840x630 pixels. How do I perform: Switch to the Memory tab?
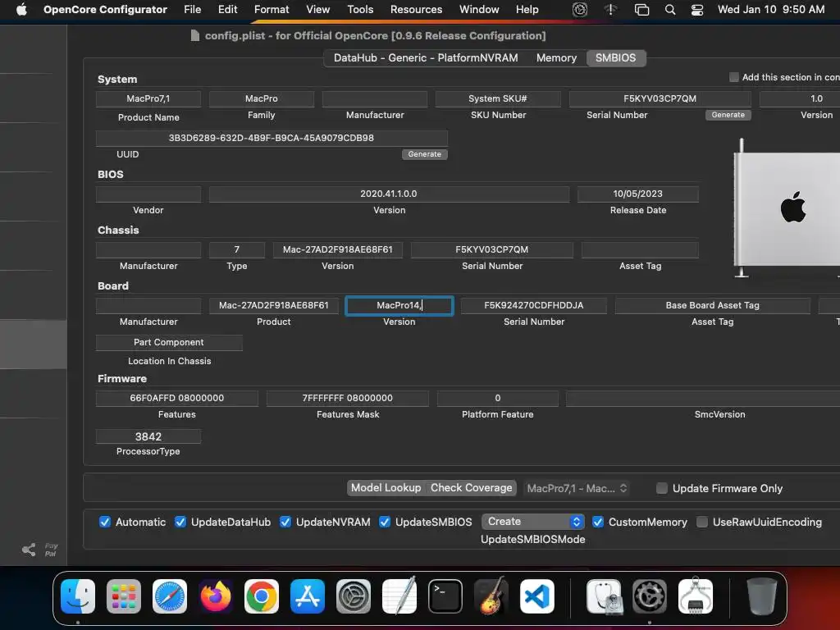[x=557, y=58]
